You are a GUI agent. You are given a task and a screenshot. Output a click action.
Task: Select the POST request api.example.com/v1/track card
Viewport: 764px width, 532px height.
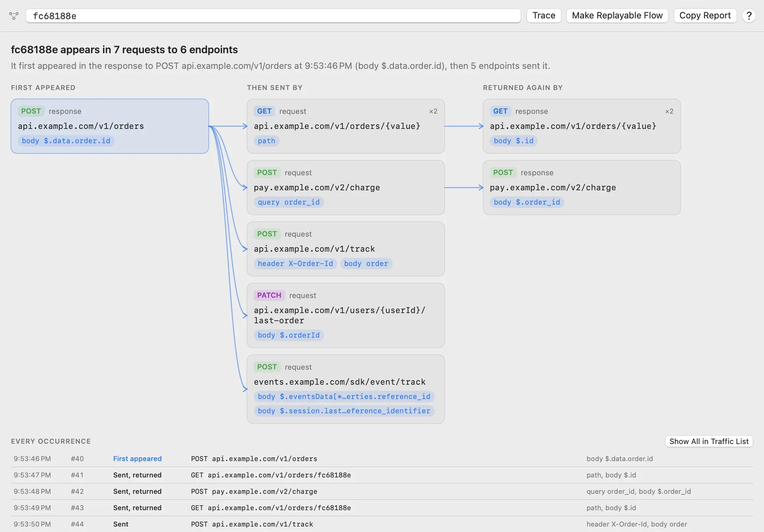[346, 249]
